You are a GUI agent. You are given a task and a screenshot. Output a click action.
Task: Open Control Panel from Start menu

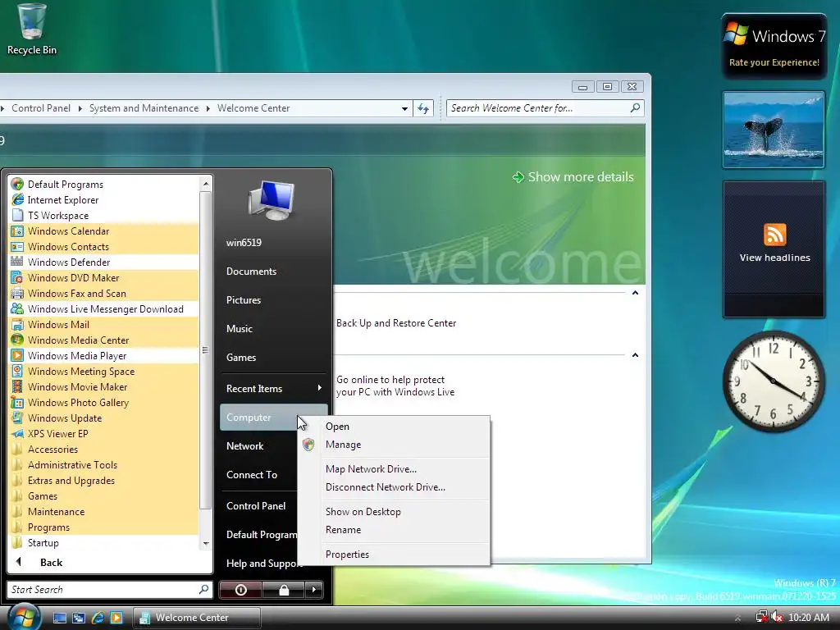[x=256, y=505]
